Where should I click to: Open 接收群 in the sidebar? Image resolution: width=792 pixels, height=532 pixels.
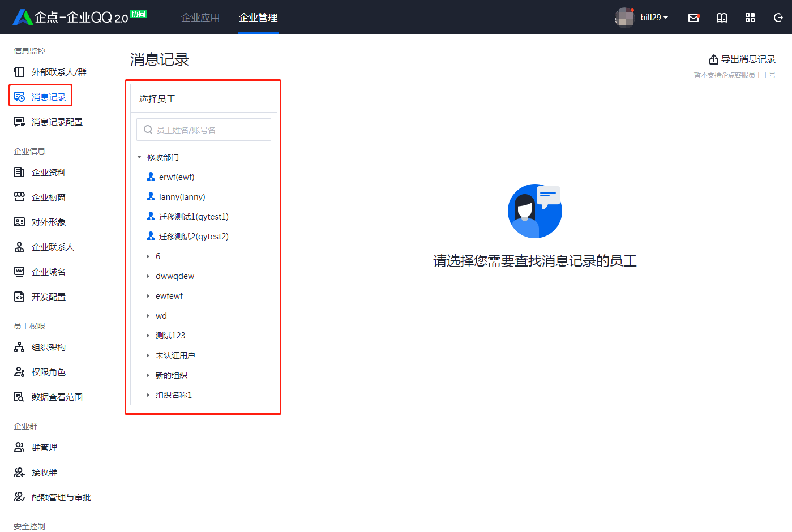pyautogui.click(x=45, y=472)
